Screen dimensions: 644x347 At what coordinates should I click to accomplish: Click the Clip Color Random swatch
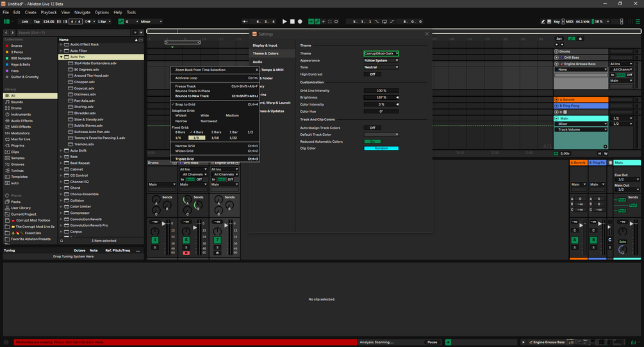point(381,149)
